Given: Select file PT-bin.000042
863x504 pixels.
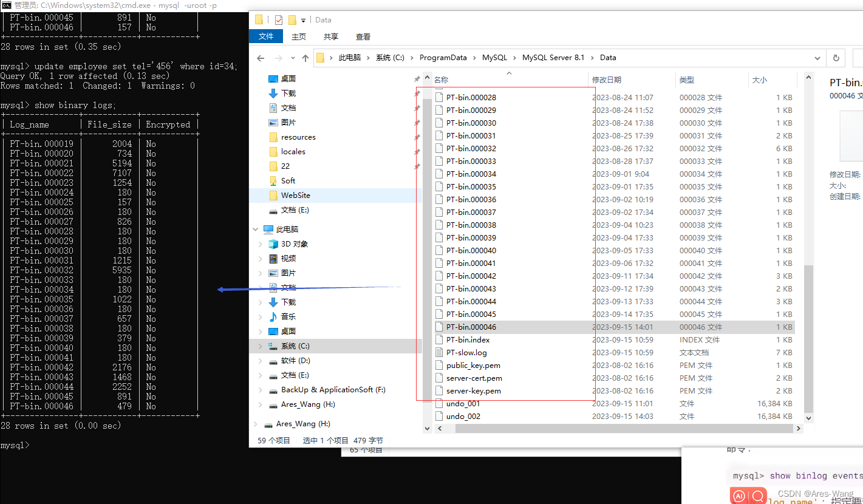Looking at the screenshot, I should click(471, 276).
